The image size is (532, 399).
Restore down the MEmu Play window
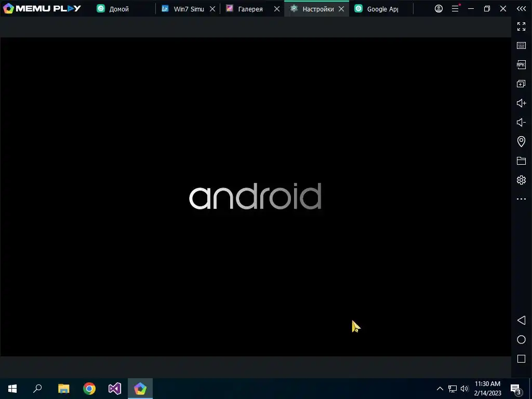point(487,9)
